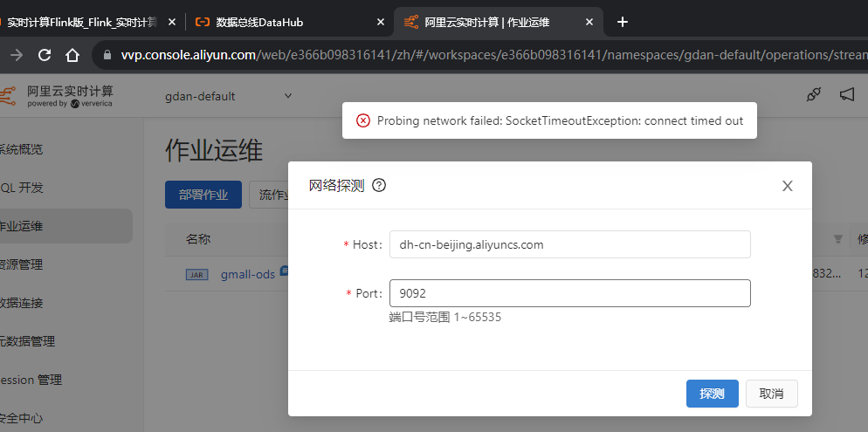
Task: Open 元数据管理 in the sidebar
Action: (28, 341)
